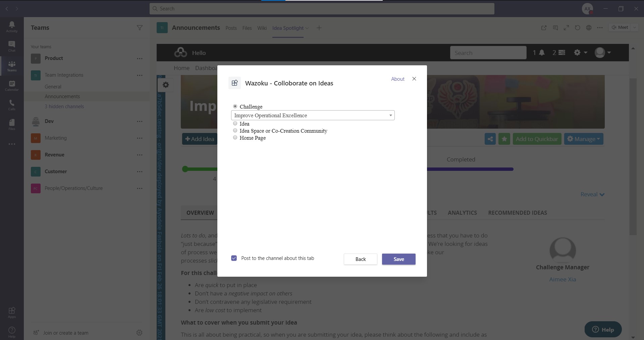Switch to the Wiki tab
This screenshot has width=644, height=340.
tap(262, 28)
